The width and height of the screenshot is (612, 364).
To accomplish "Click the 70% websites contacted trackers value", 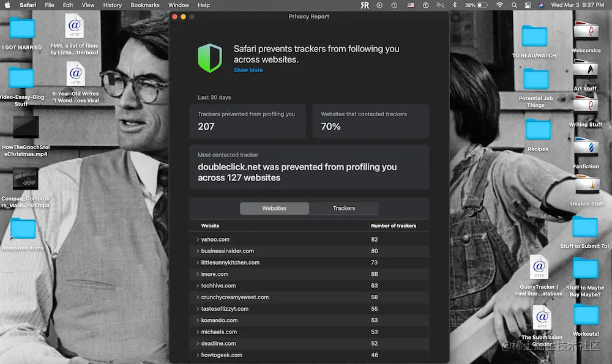I will tap(330, 127).
